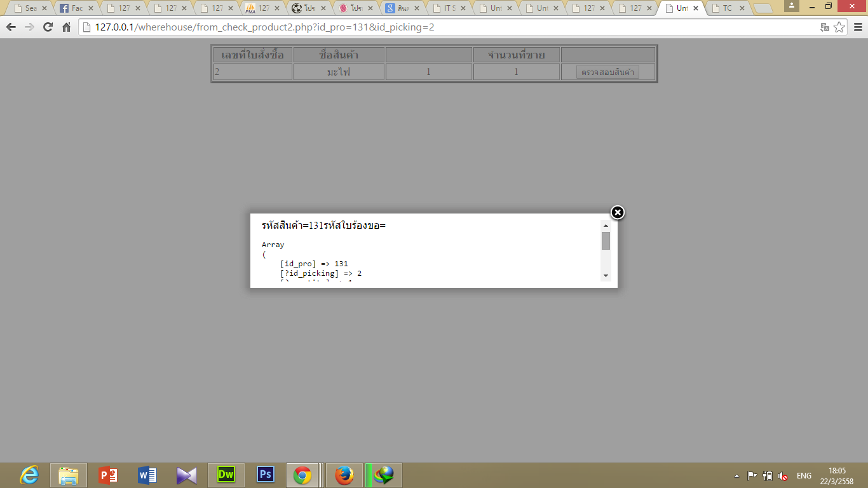Click the muted volume tray icon
The width and height of the screenshot is (868, 488).
pyautogui.click(x=783, y=476)
